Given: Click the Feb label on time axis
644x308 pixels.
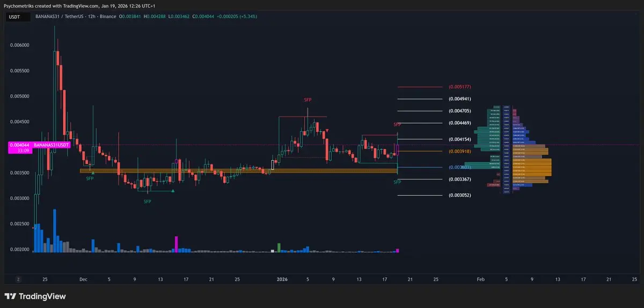Looking at the screenshot, I should point(481,279).
